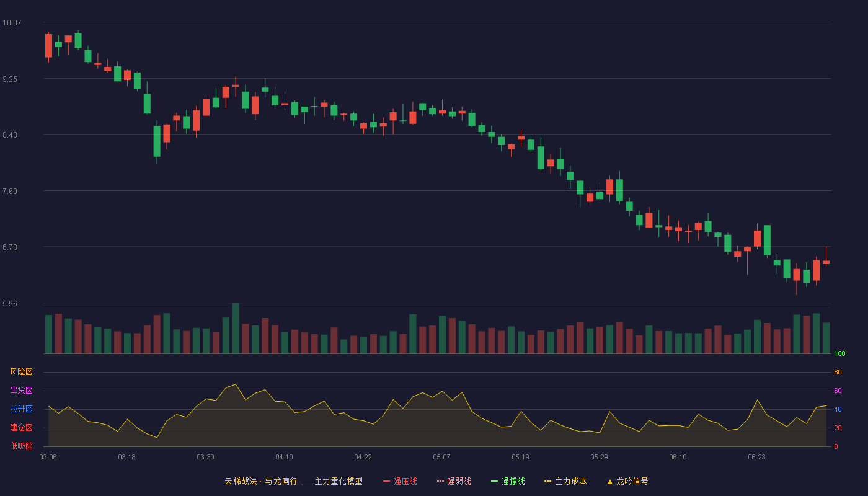Click the 8.43 price axis label
The height and width of the screenshot is (496, 868).
click(10, 135)
